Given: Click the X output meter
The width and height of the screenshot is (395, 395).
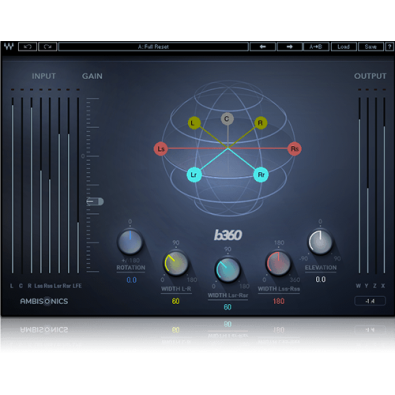Looking at the screenshot, I should point(384,185).
